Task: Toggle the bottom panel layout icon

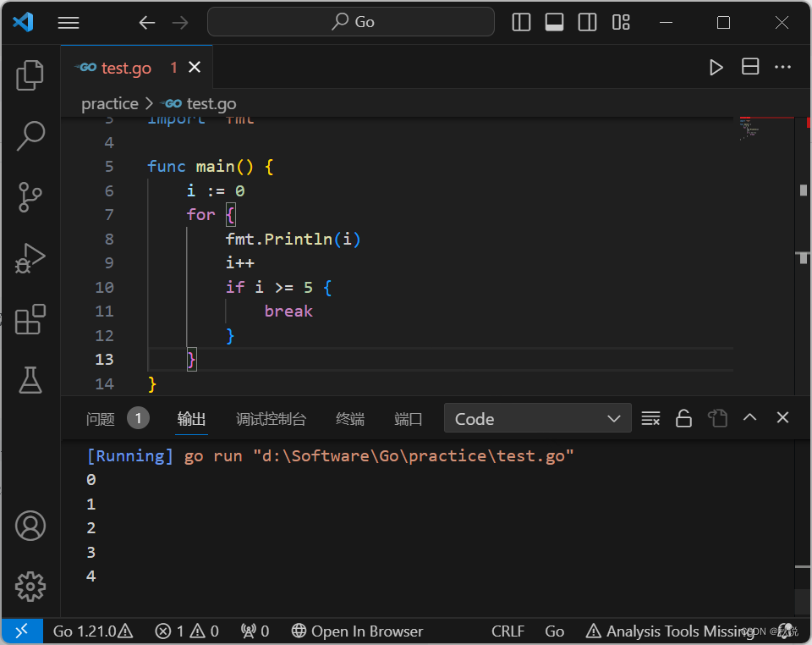Action: tap(554, 22)
